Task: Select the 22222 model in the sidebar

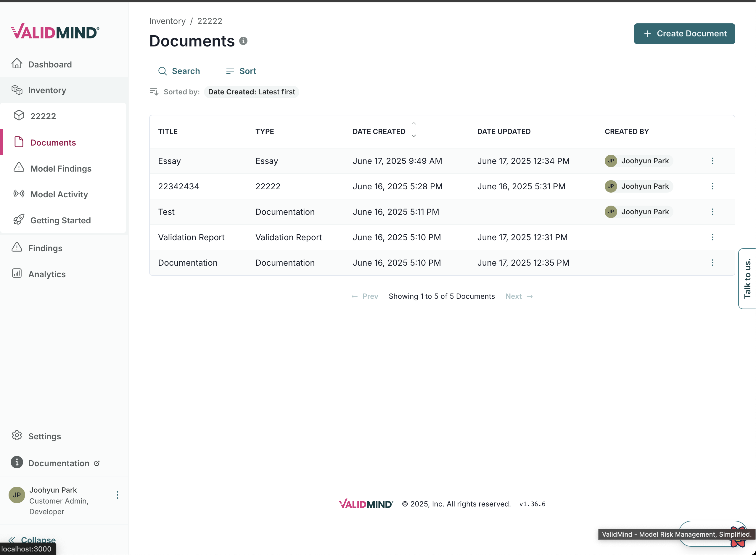Action: click(43, 116)
